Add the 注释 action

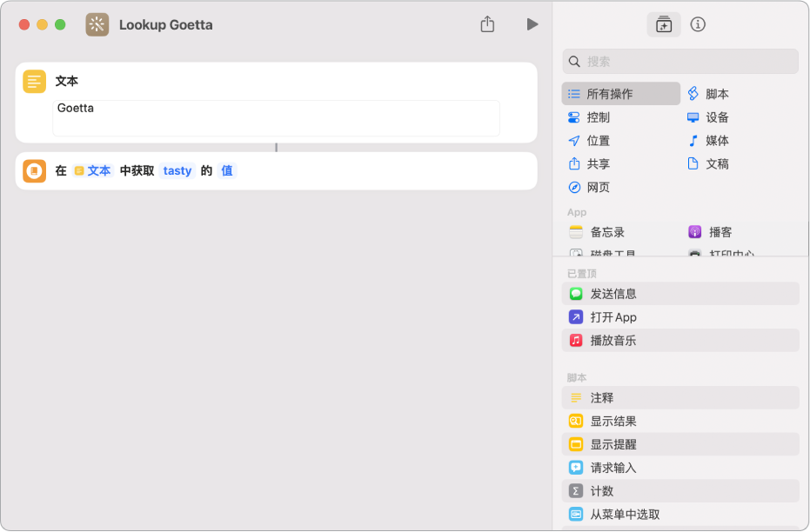(x=680, y=397)
